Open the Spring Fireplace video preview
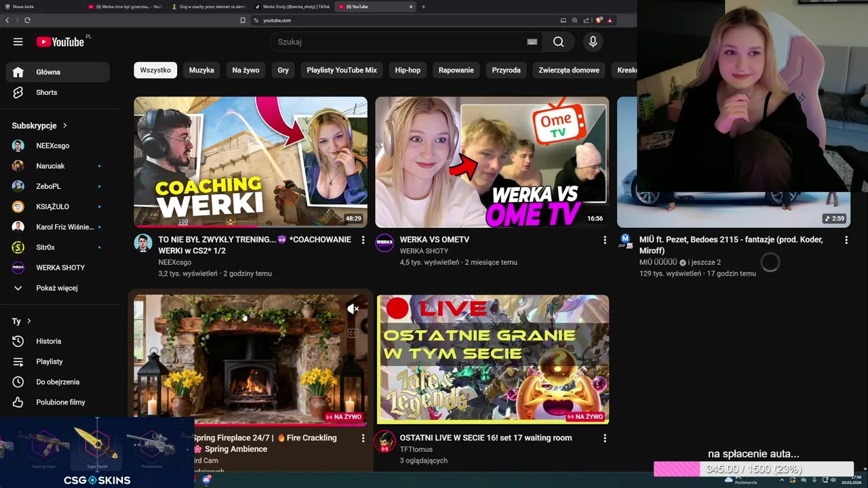This screenshot has width=868, height=488. click(x=250, y=359)
